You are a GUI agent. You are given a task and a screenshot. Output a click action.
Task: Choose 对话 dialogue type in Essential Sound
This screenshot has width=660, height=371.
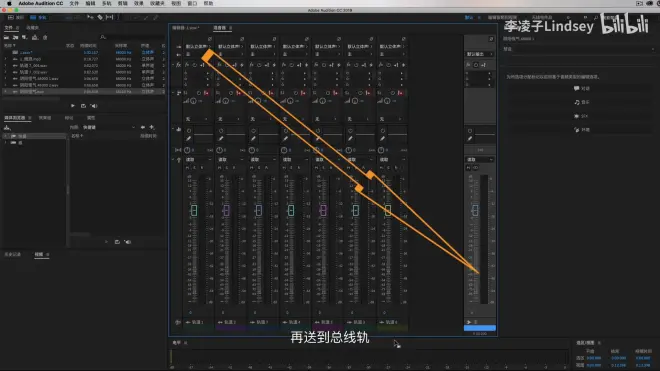[582, 88]
